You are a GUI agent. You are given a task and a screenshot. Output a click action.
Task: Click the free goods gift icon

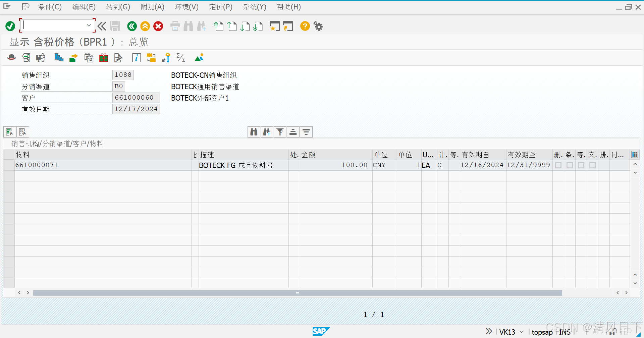(x=104, y=58)
